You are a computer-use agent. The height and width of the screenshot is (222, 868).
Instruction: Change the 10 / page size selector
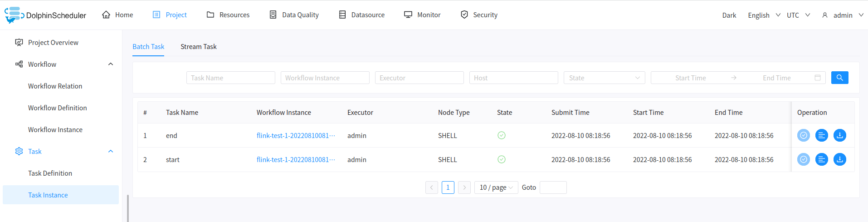coord(496,187)
